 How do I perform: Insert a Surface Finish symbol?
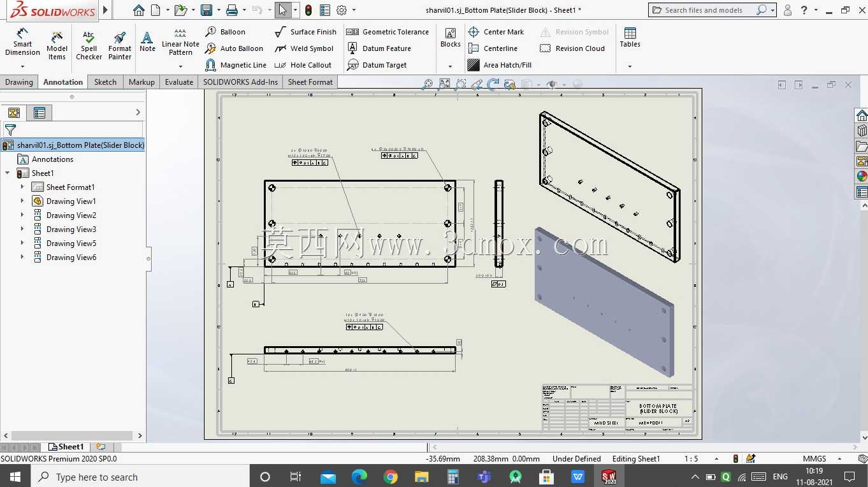pyautogui.click(x=305, y=32)
